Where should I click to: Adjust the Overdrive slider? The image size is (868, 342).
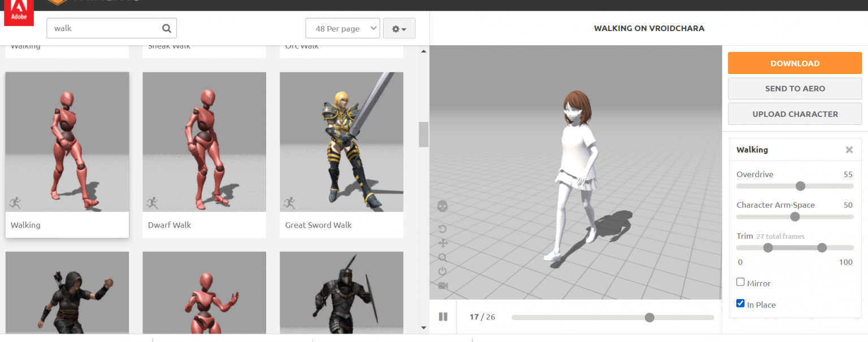click(x=800, y=186)
